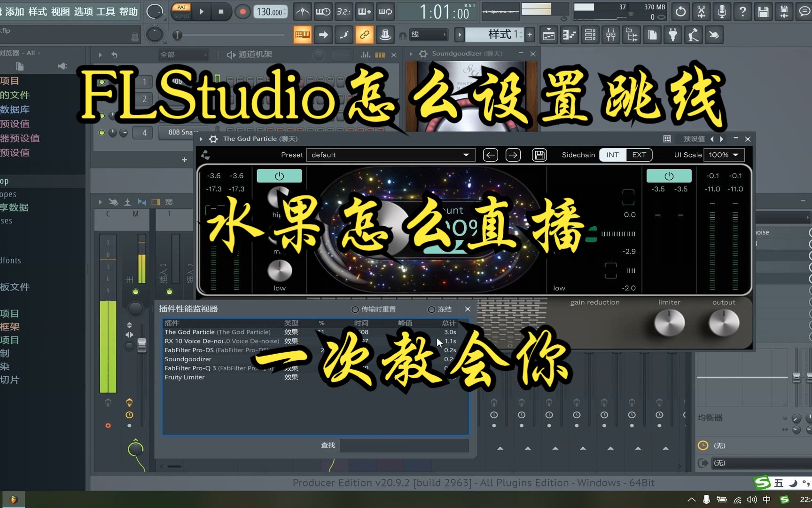
Task: Toggle record button in transport
Action: click(242, 12)
